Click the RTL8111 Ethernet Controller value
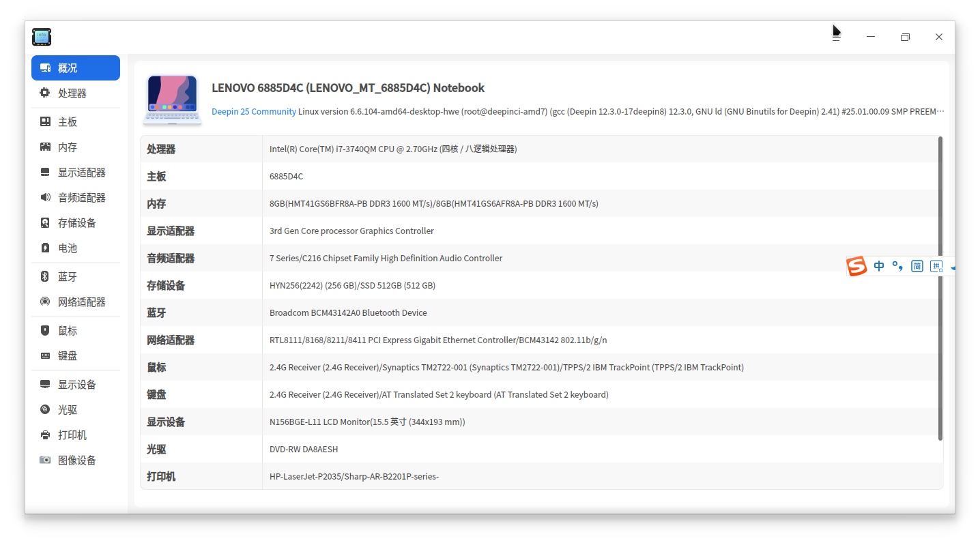The width and height of the screenshot is (980, 543). click(x=438, y=340)
